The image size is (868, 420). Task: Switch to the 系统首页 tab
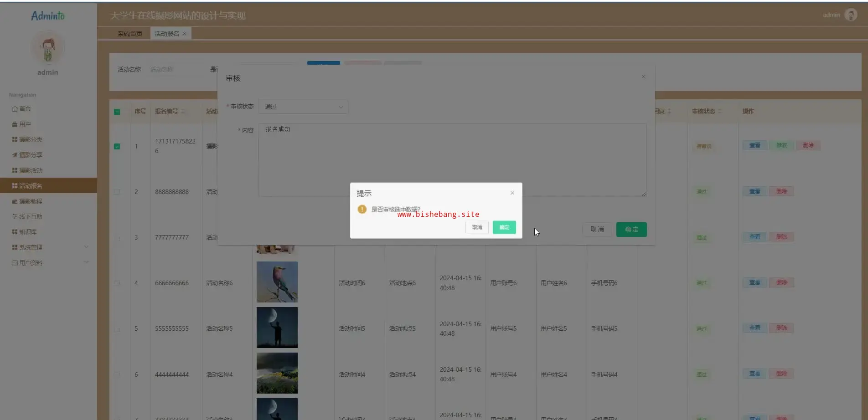pos(130,34)
